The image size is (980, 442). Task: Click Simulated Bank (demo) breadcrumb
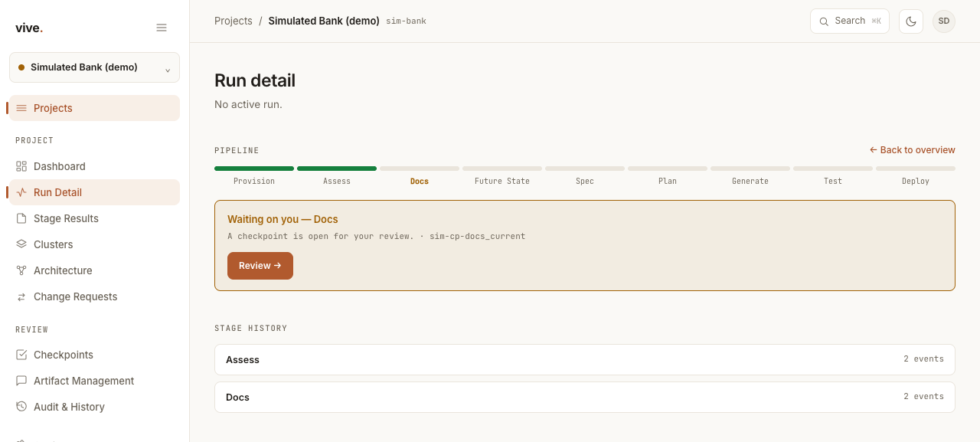click(324, 21)
